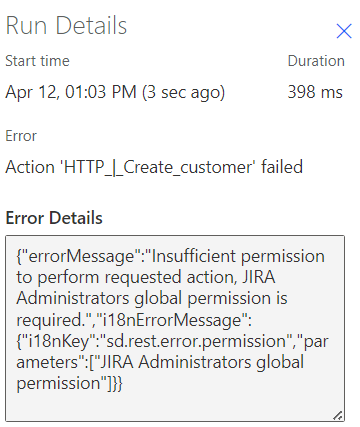Select the Start time label
Screen dimensions: 360x427
click(37, 61)
